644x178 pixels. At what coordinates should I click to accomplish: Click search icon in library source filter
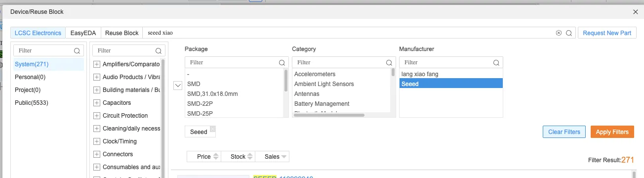click(x=77, y=50)
